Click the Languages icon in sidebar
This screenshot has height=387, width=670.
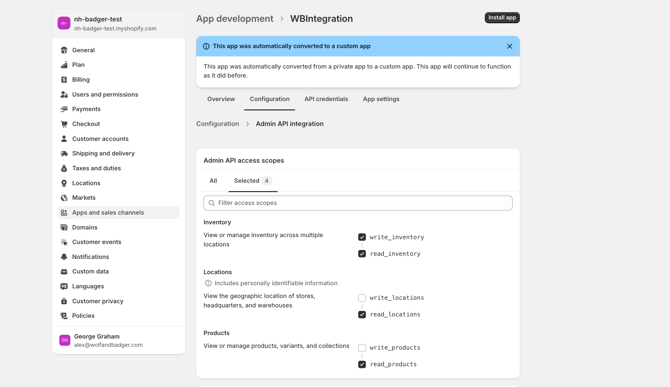(x=64, y=286)
